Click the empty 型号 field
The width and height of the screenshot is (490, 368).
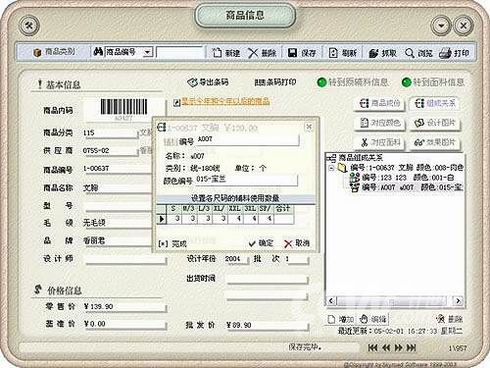[x=118, y=206]
